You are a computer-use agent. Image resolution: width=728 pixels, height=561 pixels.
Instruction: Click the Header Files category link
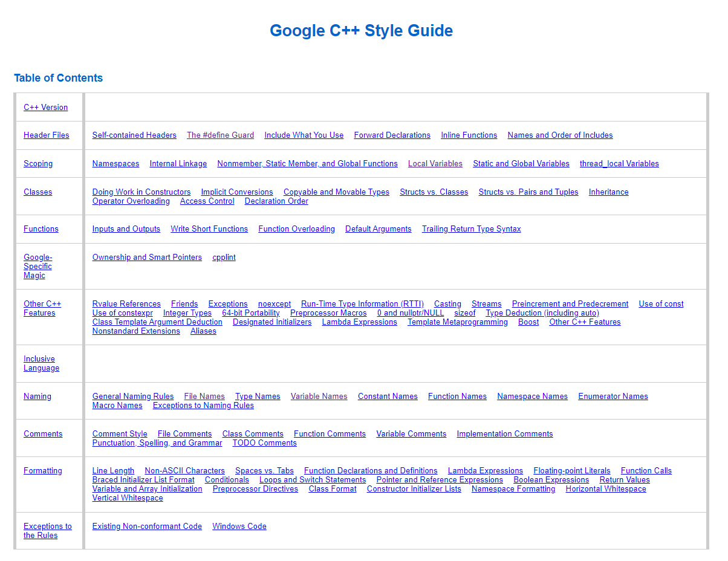coord(46,135)
